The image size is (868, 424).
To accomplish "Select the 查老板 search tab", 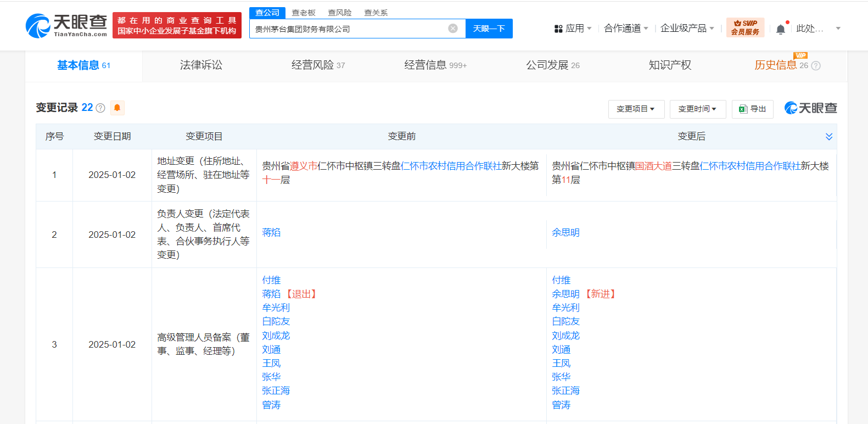I will click(304, 13).
